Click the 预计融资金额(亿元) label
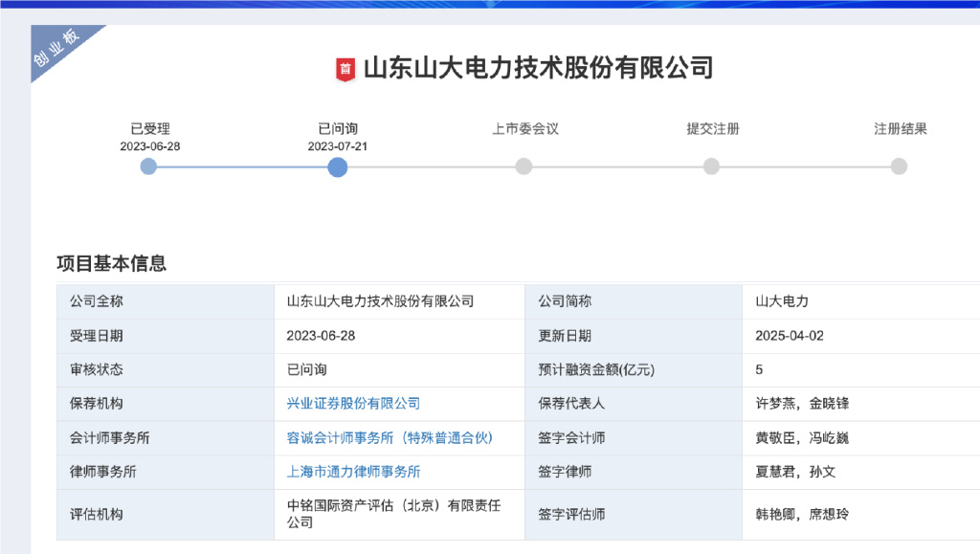This screenshot has width=980, height=554. pos(596,369)
